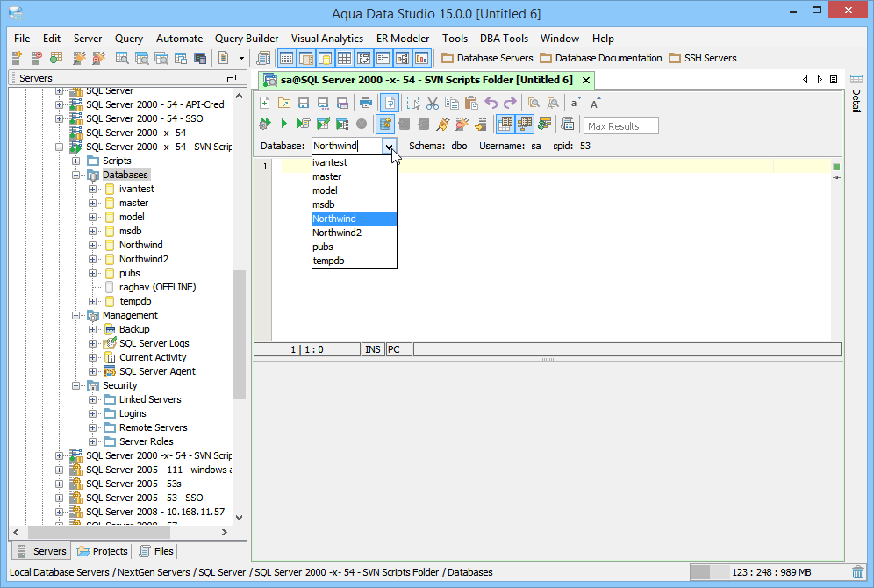This screenshot has height=588, width=874.
Task: Toggle the tree results view button
Action: click(x=525, y=124)
